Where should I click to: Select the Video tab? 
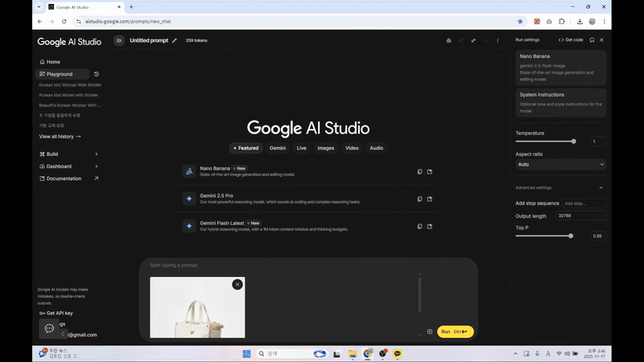[352, 148]
